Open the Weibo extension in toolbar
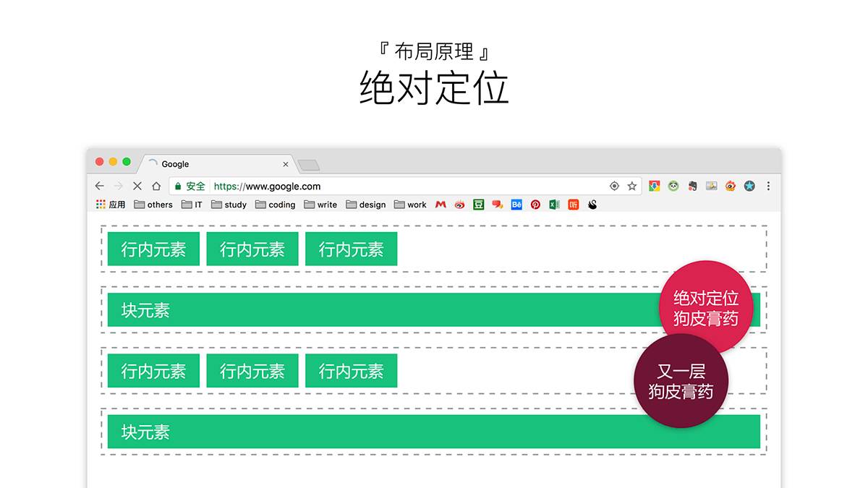The height and width of the screenshot is (488, 868). [x=731, y=186]
